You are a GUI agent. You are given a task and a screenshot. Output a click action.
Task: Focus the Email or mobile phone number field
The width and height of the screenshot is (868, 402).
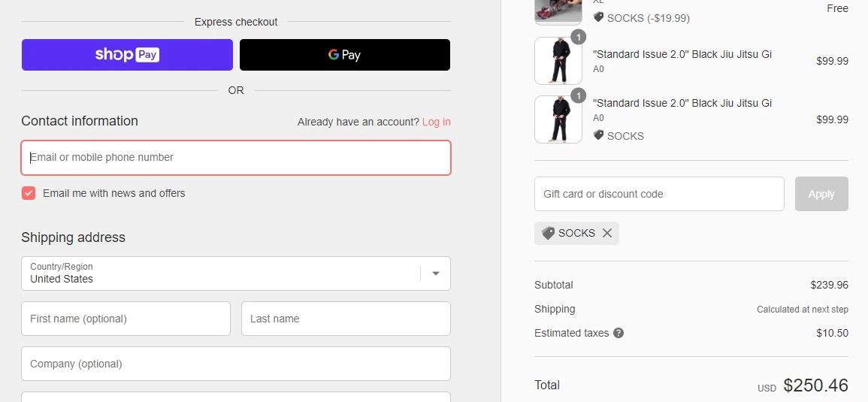click(236, 158)
